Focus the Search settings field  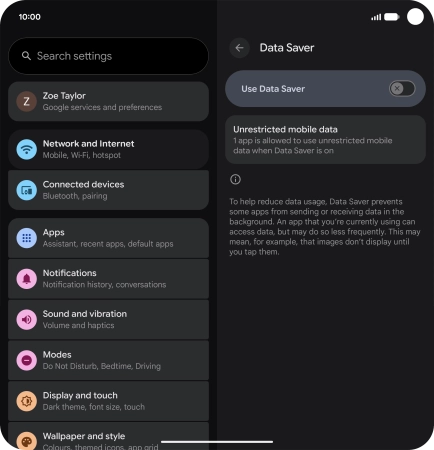(x=108, y=56)
